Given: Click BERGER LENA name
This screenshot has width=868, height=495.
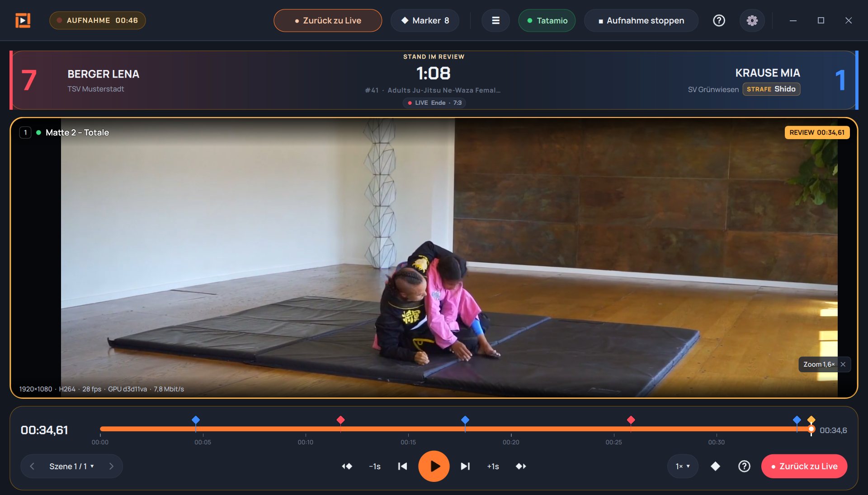Looking at the screenshot, I should click(103, 74).
